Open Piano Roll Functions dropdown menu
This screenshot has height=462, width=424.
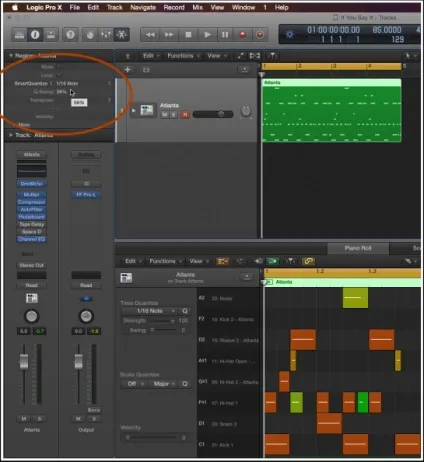coord(165,261)
